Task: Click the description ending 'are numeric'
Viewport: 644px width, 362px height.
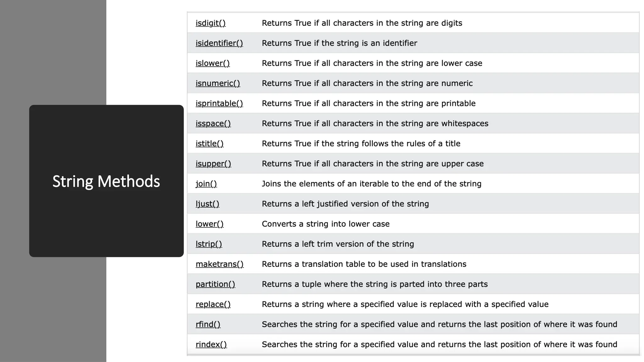Action: tap(367, 83)
